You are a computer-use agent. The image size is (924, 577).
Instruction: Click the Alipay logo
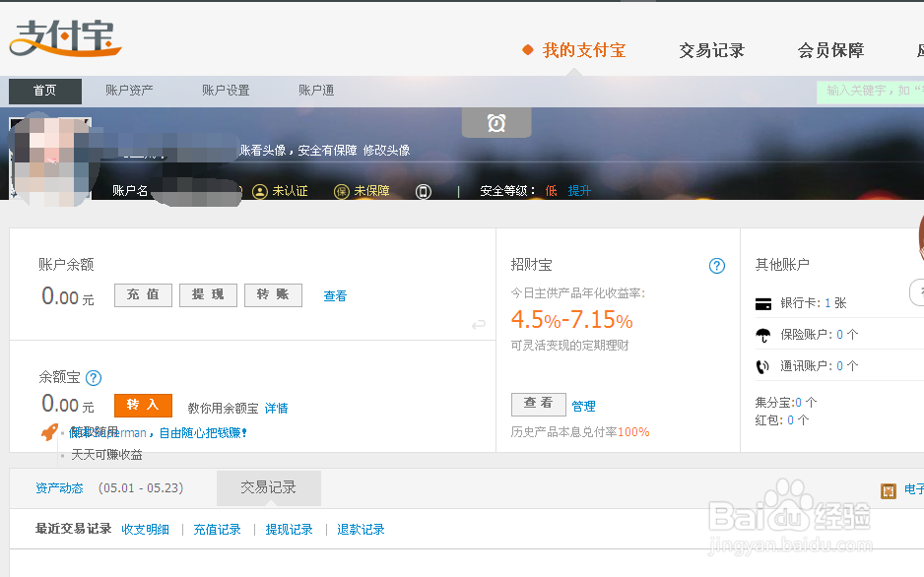tap(65, 38)
